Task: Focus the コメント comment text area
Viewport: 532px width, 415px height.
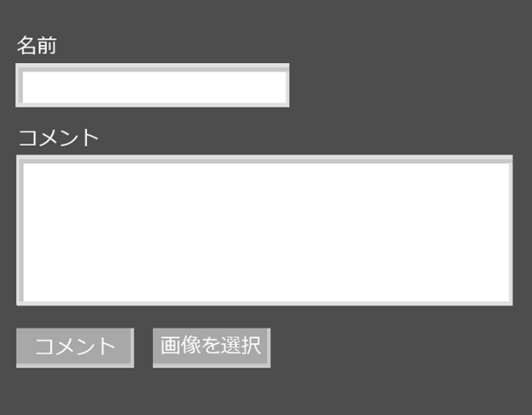Action: coord(264,230)
